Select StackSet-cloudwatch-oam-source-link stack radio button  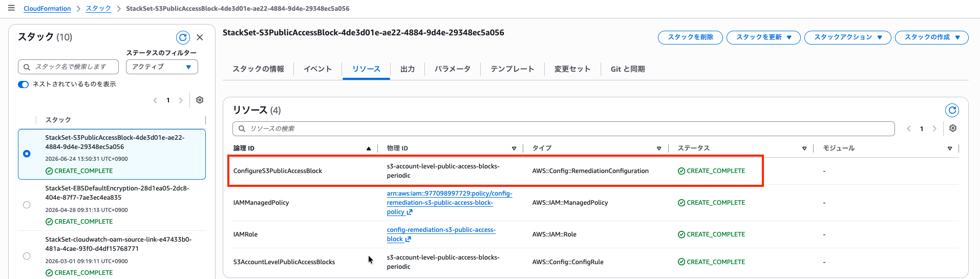pos(27,256)
